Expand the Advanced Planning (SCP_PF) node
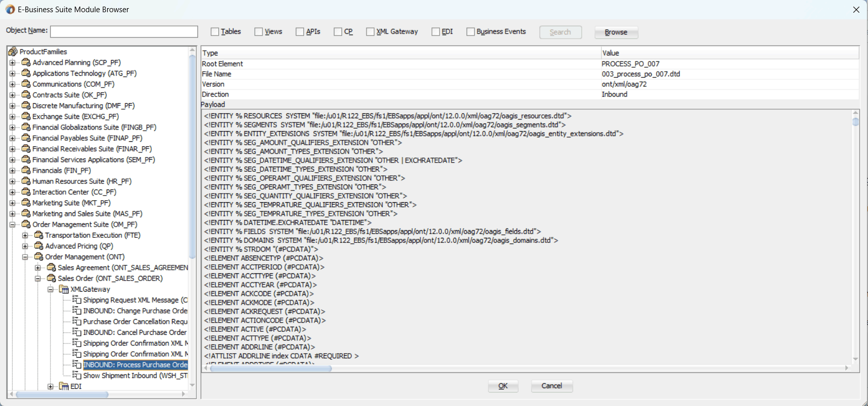 click(13, 63)
